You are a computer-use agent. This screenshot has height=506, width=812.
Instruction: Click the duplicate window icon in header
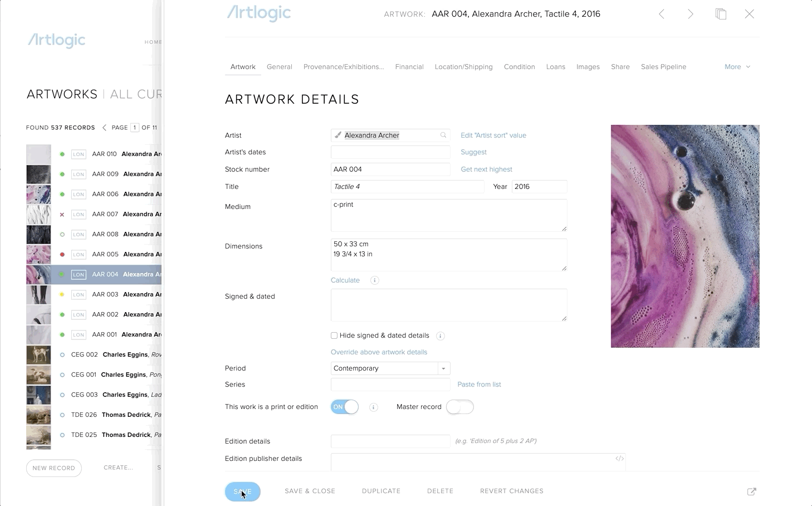(x=721, y=14)
